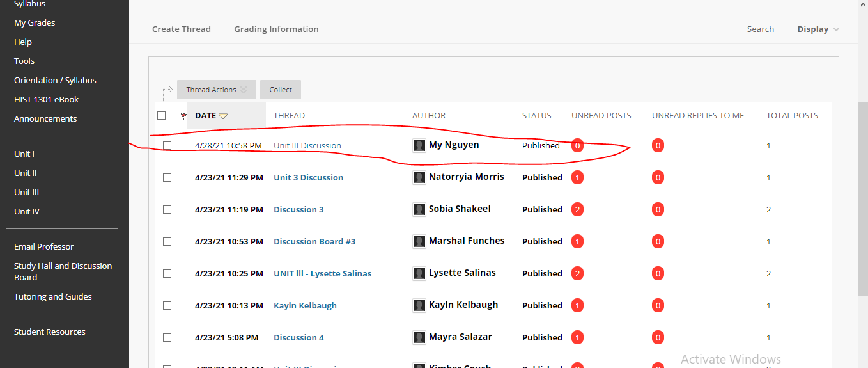Check the select-all threads checkbox
Image resolution: width=868 pixels, height=368 pixels.
(162, 116)
